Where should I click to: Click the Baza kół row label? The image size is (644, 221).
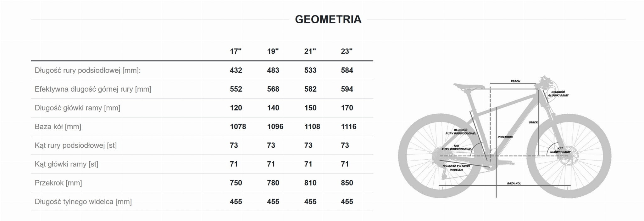tap(58, 127)
